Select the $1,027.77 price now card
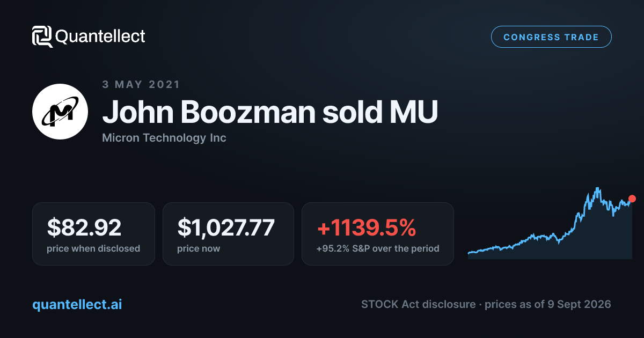Image resolution: width=644 pixels, height=338 pixels. 228,233
